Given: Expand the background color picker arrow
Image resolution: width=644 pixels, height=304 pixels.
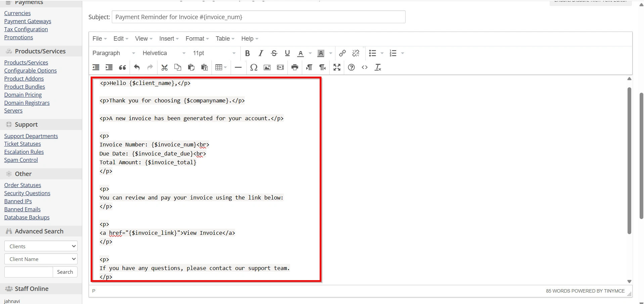Looking at the screenshot, I should point(331,53).
